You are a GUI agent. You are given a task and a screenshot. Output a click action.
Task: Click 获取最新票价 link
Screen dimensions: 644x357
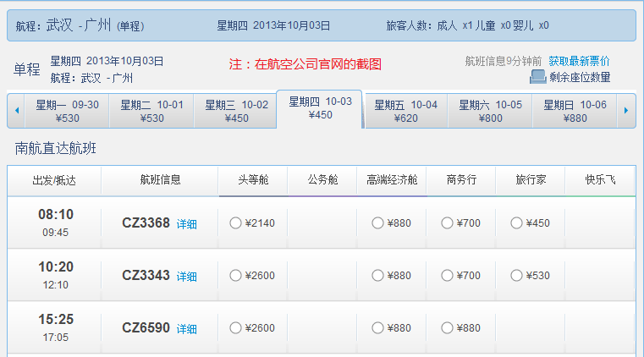tap(579, 61)
